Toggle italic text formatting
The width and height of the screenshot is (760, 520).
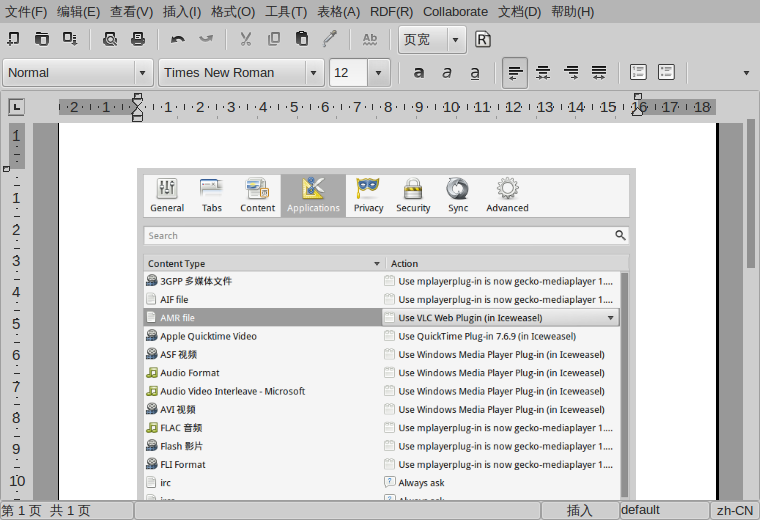pos(447,73)
